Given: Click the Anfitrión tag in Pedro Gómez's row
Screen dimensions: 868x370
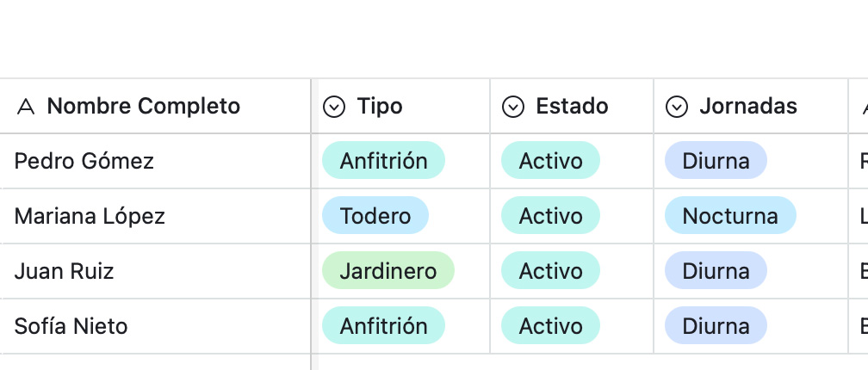Looking at the screenshot, I should click(x=384, y=160).
